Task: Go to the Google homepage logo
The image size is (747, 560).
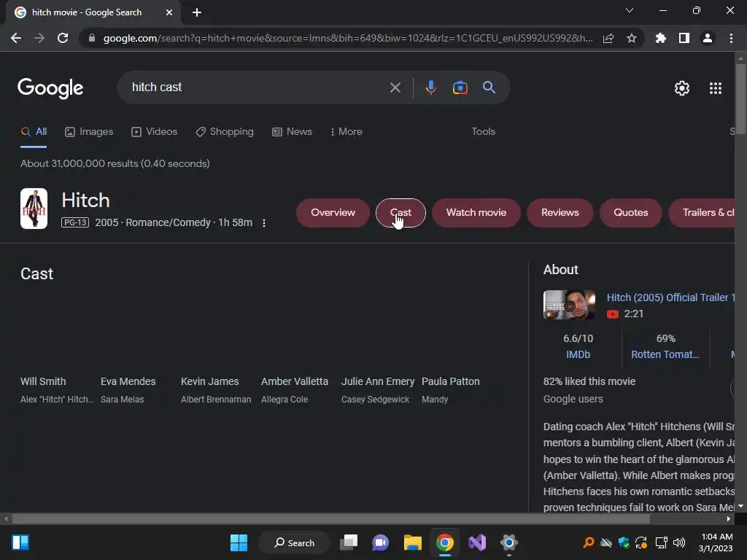Action: 50,88
